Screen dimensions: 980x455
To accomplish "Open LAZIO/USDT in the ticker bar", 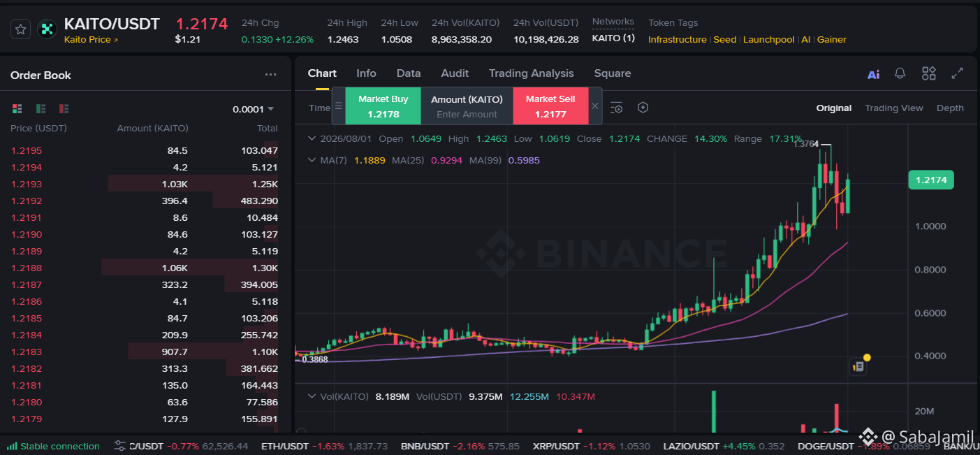I will point(724,446).
